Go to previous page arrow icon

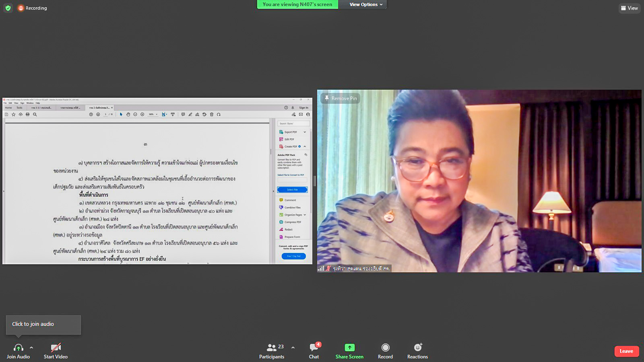pyautogui.click(x=91, y=115)
